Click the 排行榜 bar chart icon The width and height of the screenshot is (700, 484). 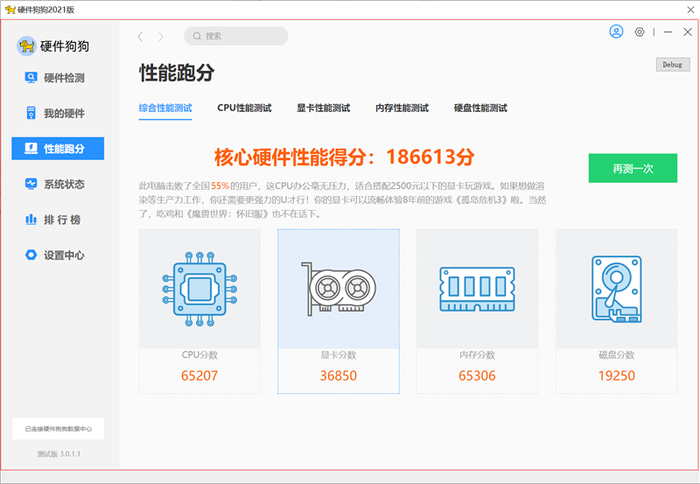tap(31, 219)
